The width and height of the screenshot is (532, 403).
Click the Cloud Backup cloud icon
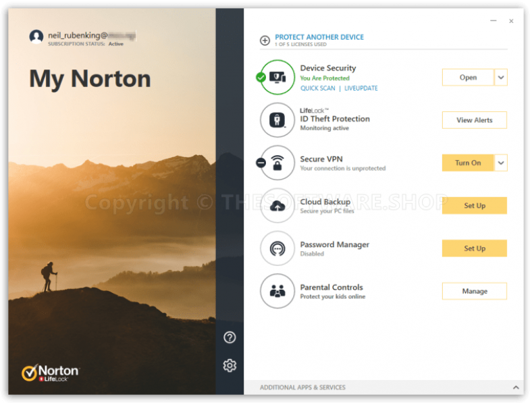coord(277,206)
